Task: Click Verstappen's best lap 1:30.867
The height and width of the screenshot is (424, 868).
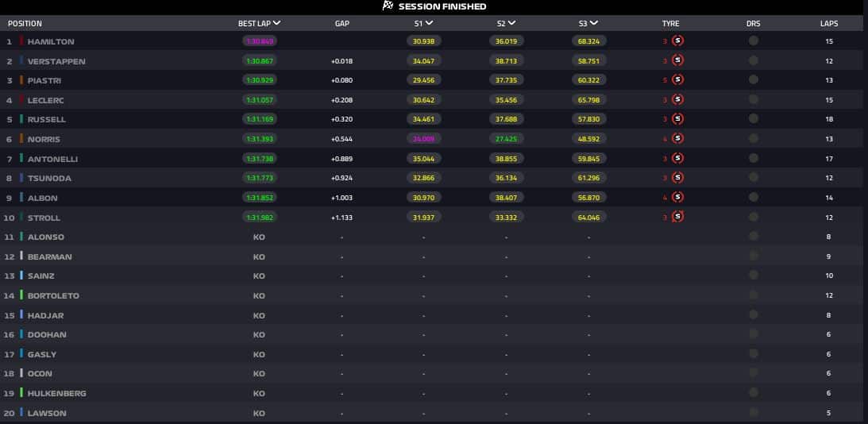Action: point(260,61)
